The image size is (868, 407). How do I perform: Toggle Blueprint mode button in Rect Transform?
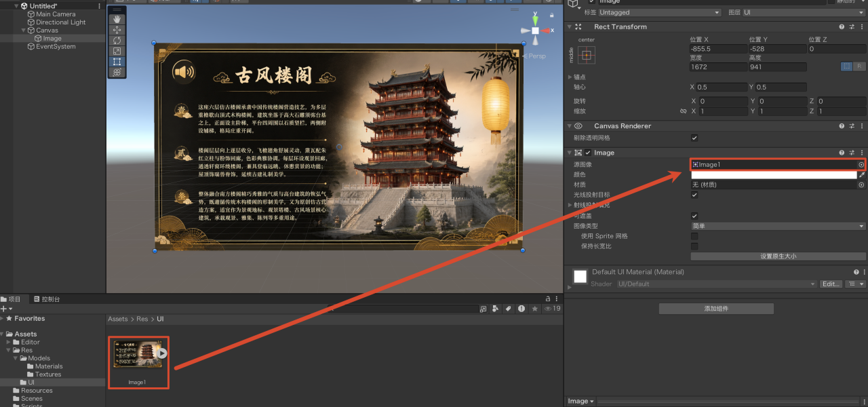point(847,66)
